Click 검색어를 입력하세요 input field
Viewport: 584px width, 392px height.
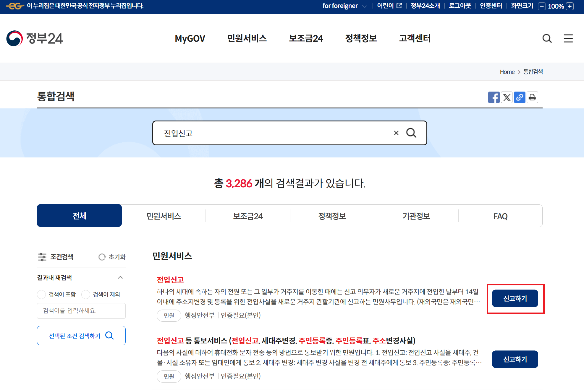click(81, 311)
